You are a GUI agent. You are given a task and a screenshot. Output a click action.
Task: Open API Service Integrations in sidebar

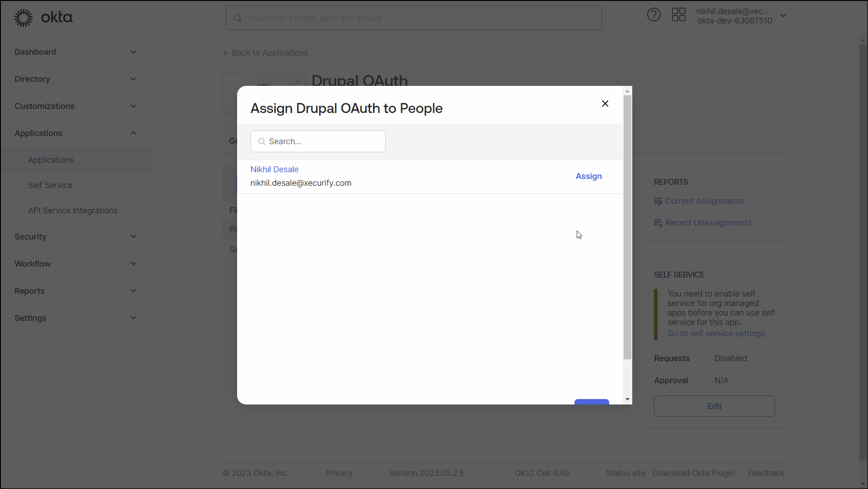click(73, 211)
